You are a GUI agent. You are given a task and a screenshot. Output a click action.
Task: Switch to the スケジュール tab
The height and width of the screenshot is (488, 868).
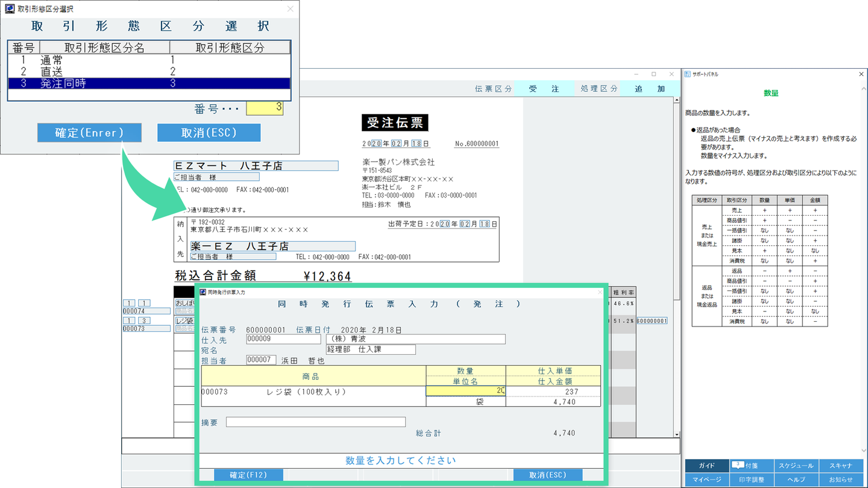coord(796,466)
